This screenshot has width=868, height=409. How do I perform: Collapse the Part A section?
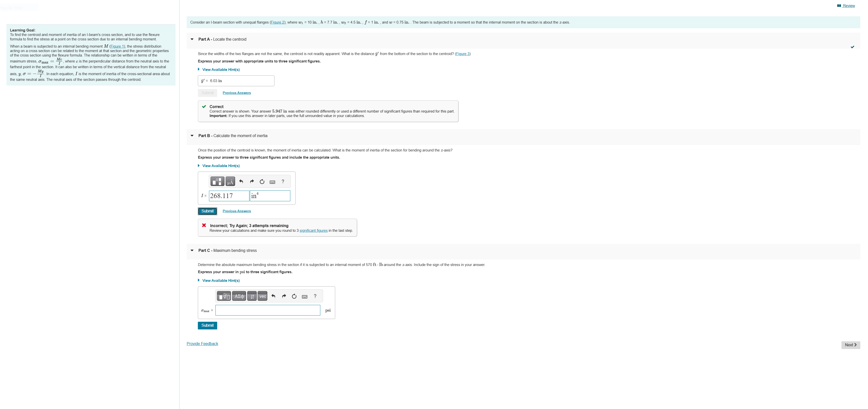click(192, 39)
